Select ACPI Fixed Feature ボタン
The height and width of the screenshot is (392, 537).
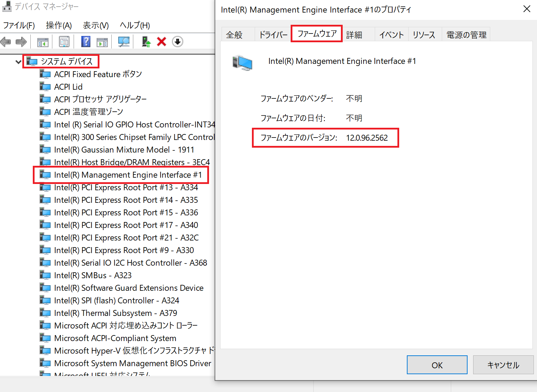[x=98, y=74]
